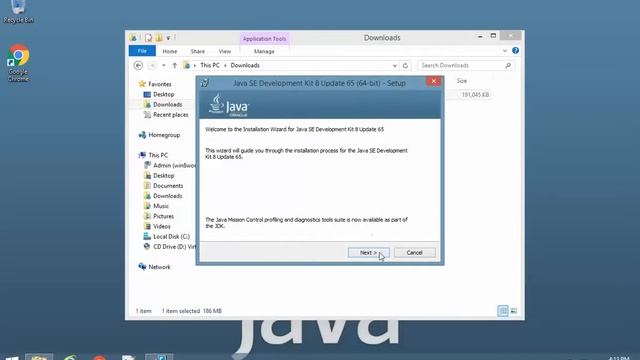Viewport: 640px width, 360px height.
Task: Go back with the Explorer back arrow
Action: [138, 65]
